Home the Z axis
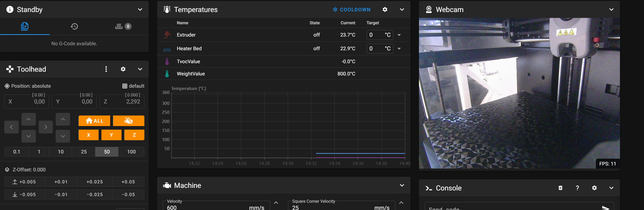 pyautogui.click(x=134, y=135)
